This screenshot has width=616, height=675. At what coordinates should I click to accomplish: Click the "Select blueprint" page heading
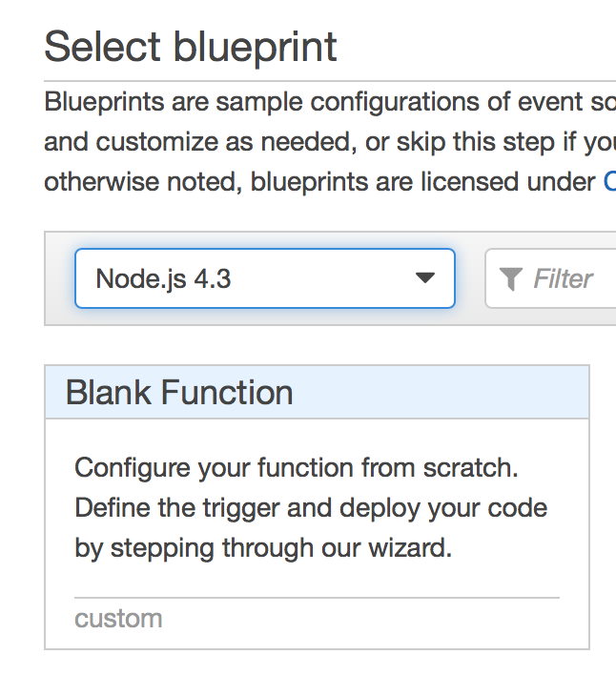(191, 46)
